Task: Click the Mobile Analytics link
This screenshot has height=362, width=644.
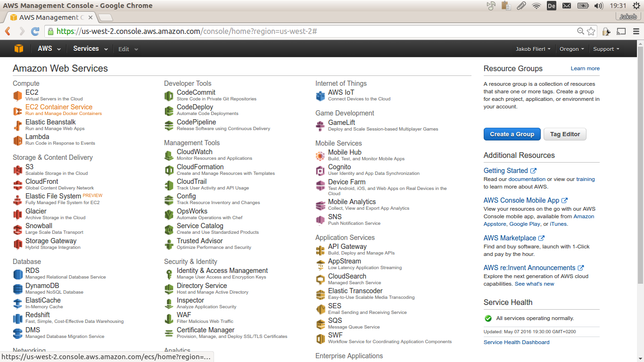Action: pos(352,202)
